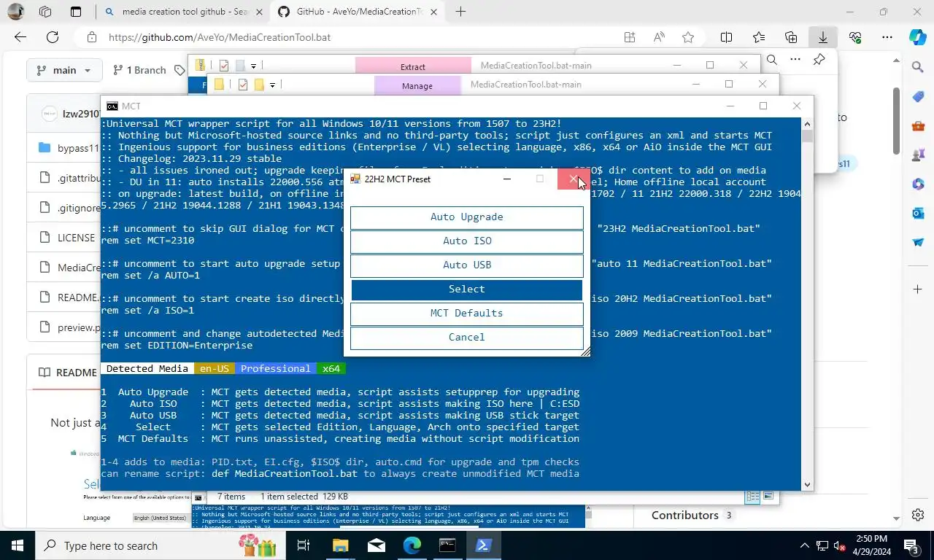Open the Downloads toolbar icon in Edge
Viewport: 934px width, 560px height.
click(x=823, y=37)
